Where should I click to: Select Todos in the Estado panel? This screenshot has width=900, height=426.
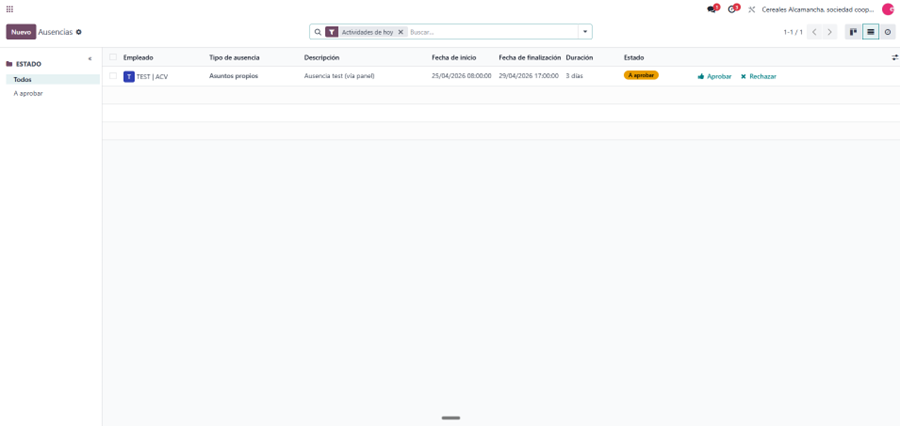23,79
